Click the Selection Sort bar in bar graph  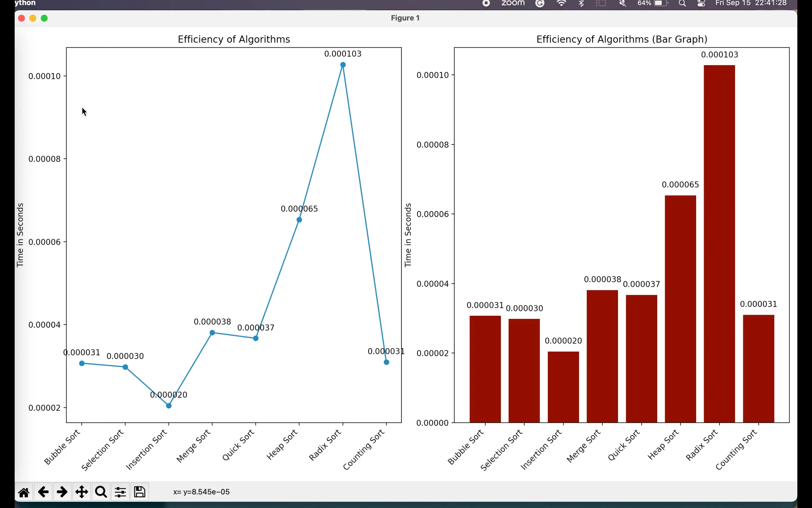click(x=524, y=371)
